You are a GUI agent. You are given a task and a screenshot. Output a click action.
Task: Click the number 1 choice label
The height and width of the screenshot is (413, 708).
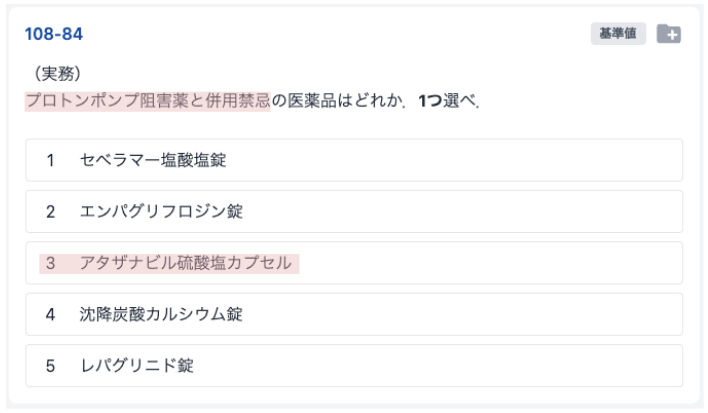50,160
